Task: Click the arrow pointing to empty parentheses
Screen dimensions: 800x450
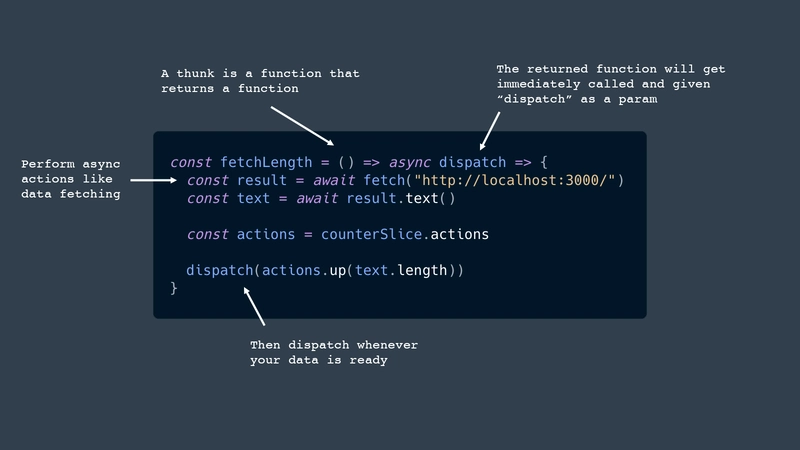Action: pos(302,126)
